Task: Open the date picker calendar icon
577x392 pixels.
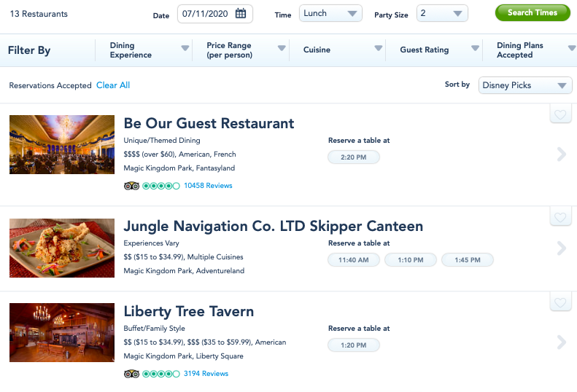Action: coord(241,13)
